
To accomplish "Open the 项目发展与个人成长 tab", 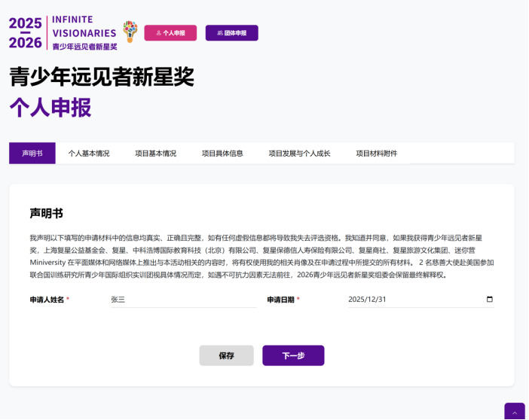I will point(299,154).
